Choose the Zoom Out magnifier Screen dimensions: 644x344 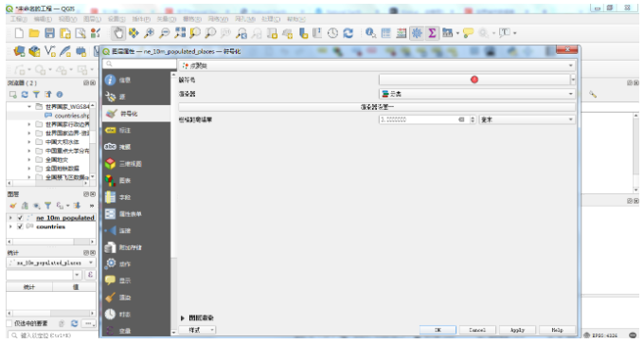tap(164, 33)
